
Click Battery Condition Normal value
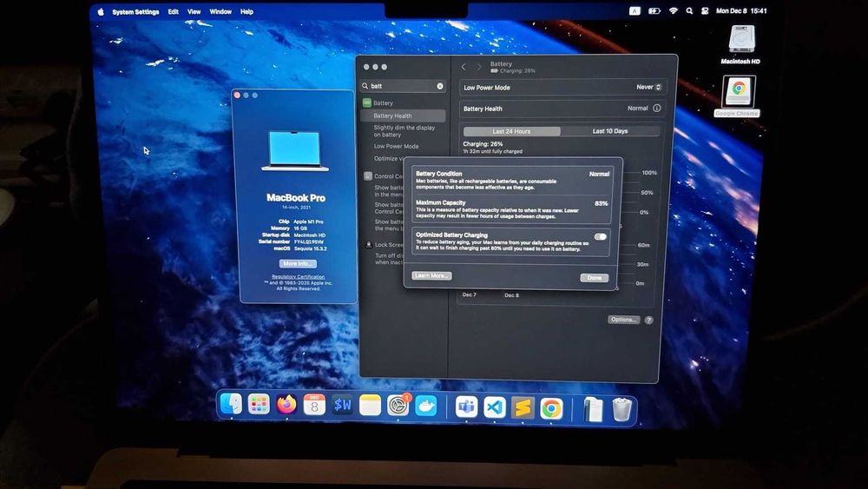click(x=600, y=174)
